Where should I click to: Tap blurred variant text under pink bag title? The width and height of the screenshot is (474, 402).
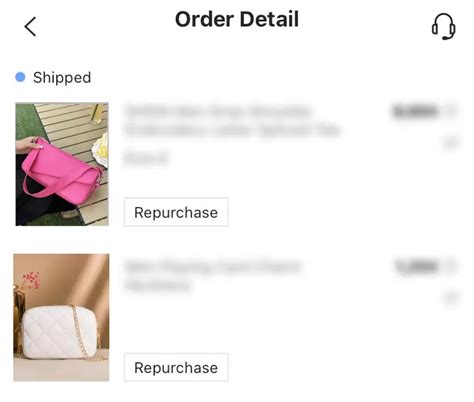(x=147, y=158)
